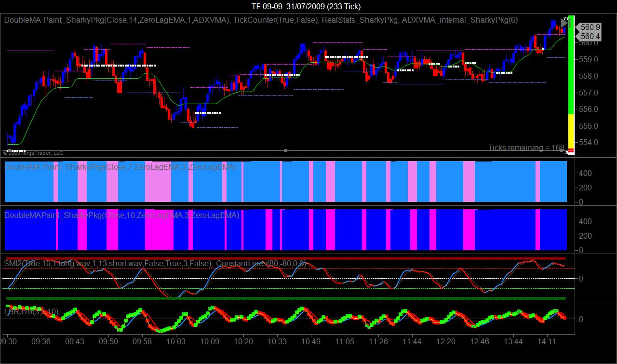The width and height of the screenshot is (617, 364).
Task: Click the 558.0 price axis label
Action: (590, 76)
